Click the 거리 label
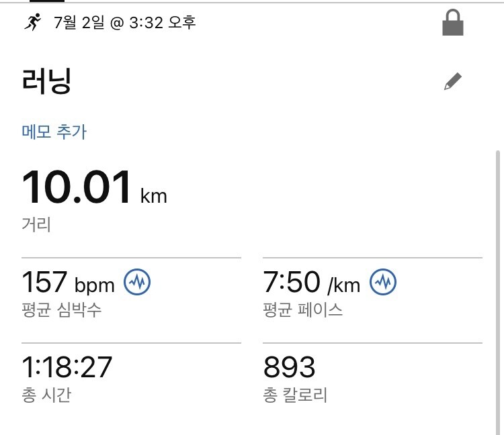This screenshot has height=435, width=504. [x=36, y=224]
